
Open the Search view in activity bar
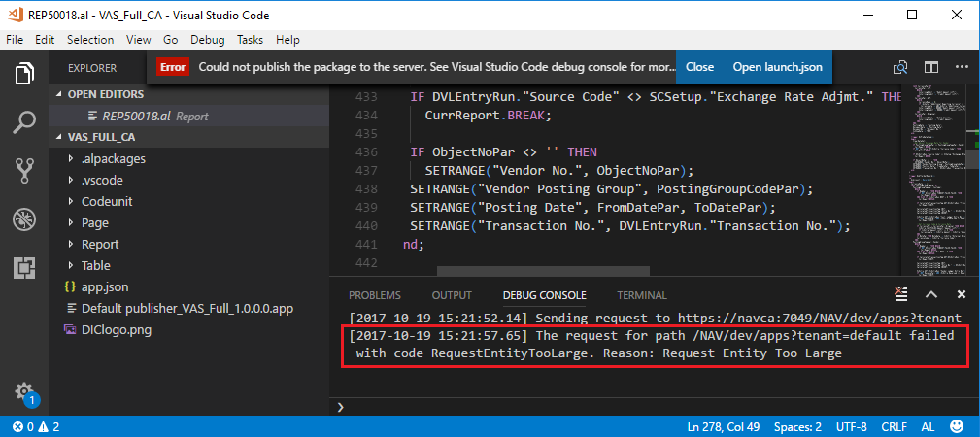23,122
